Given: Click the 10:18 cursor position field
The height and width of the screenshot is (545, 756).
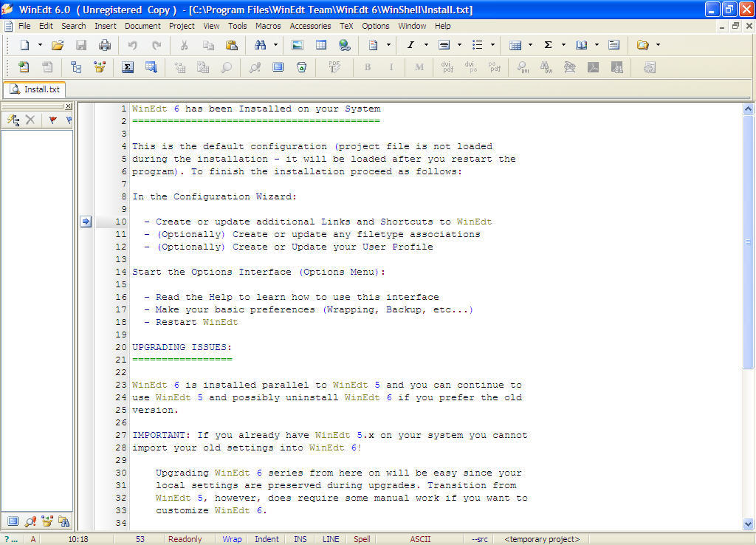Looking at the screenshot, I should (78, 539).
